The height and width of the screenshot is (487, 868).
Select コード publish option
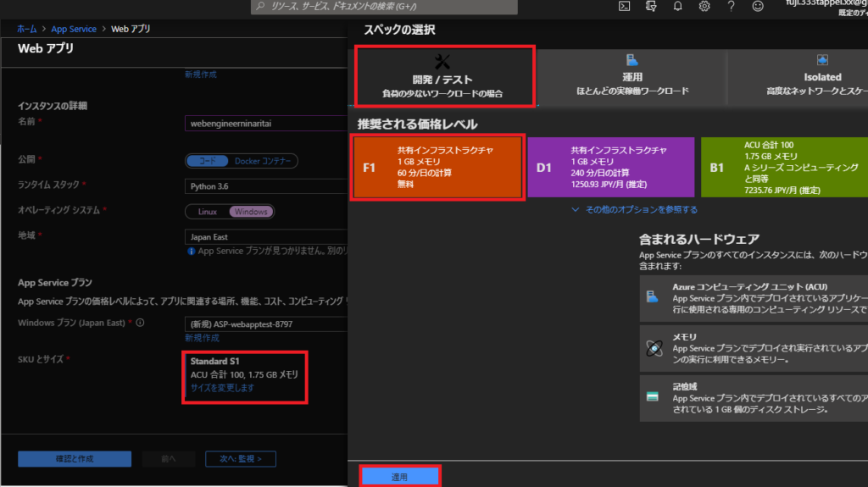point(207,161)
